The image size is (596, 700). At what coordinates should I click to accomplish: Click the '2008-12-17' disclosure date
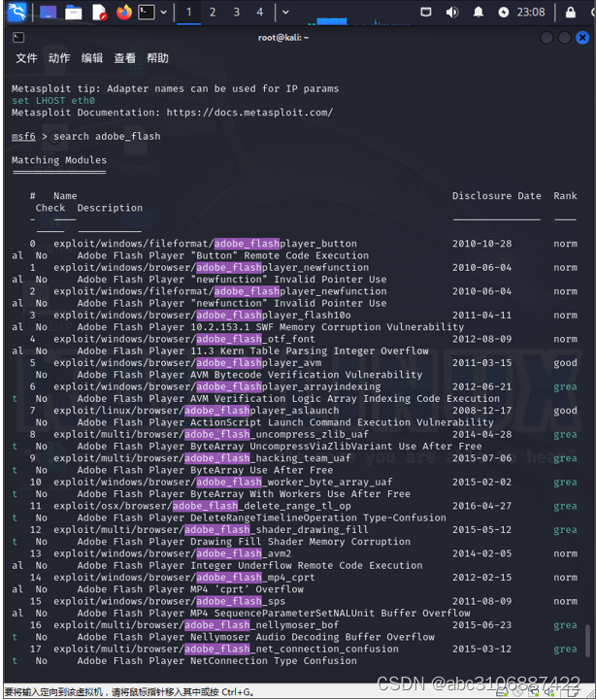pyautogui.click(x=481, y=411)
